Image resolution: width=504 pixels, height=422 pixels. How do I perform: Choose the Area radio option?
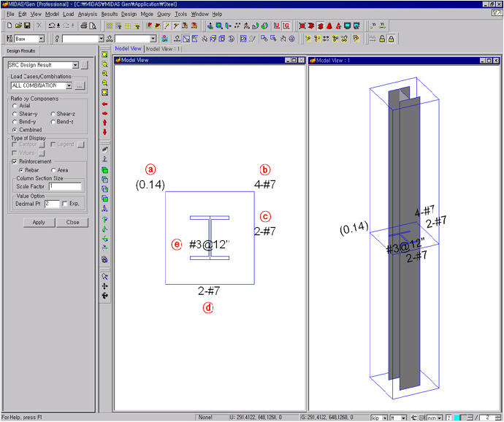pos(53,170)
